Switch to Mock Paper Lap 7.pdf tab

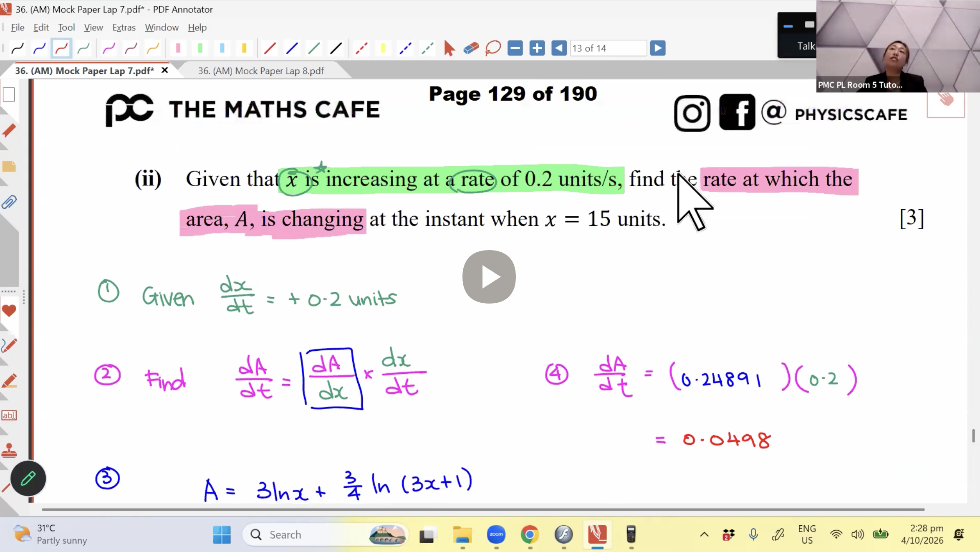(x=84, y=71)
